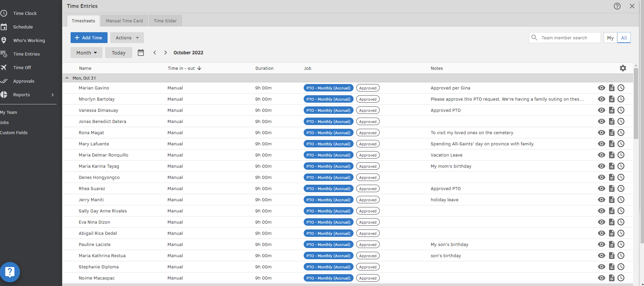644x286 pixels.
Task: Click the document icon for Marian Gavino
Action: coord(611,88)
